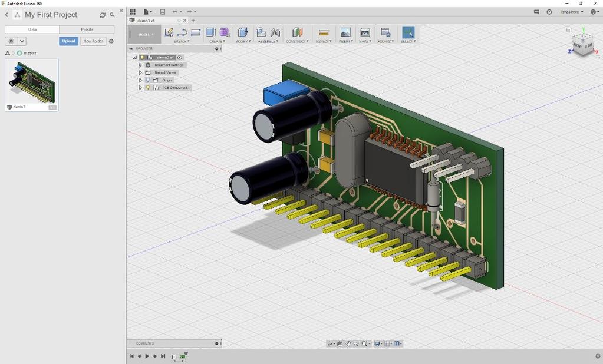Click the ViewCube to change orientation
603x364 pixels.
tap(582, 45)
